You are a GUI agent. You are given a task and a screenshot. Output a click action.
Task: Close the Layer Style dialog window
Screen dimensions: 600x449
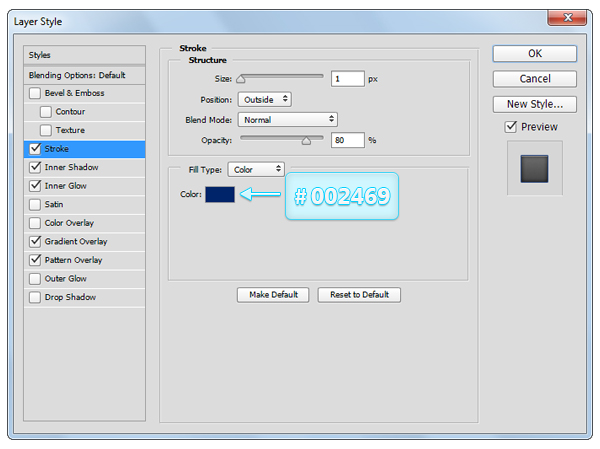(x=568, y=18)
